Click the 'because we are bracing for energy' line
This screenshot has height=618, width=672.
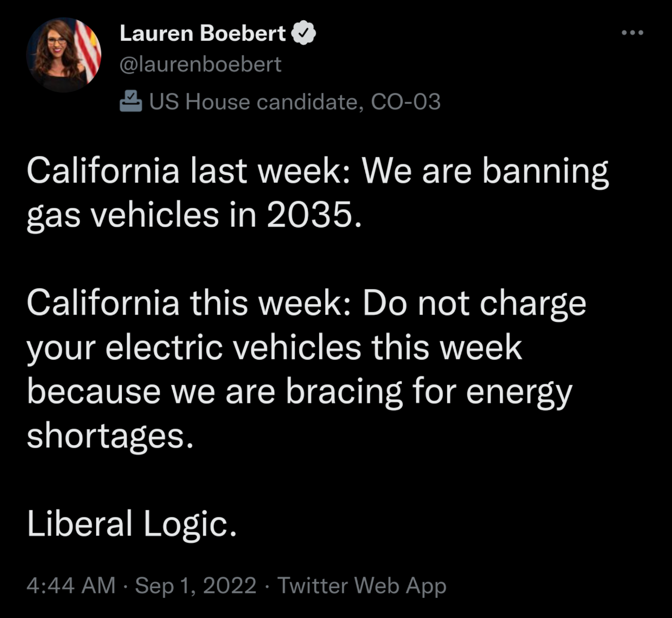(300, 391)
